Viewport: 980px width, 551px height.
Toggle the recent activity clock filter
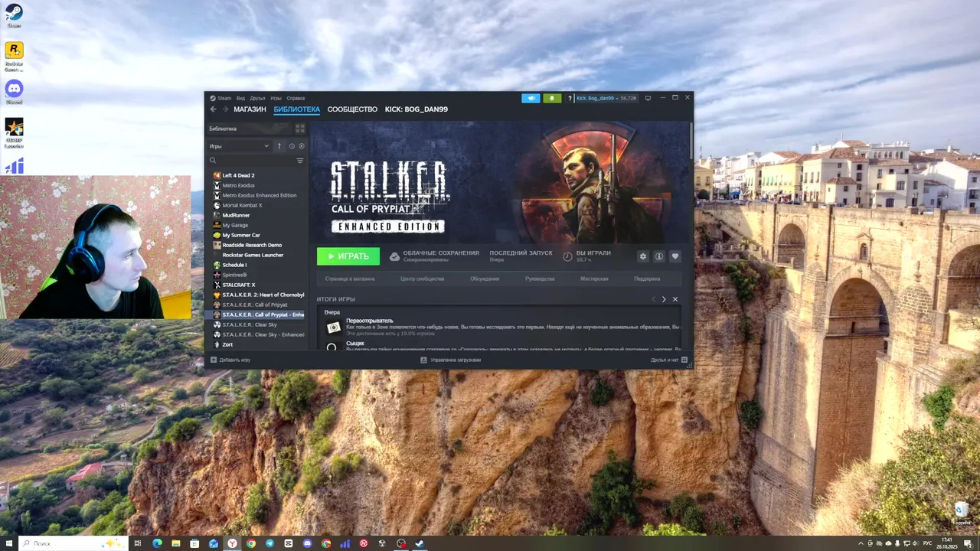tap(292, 146)
